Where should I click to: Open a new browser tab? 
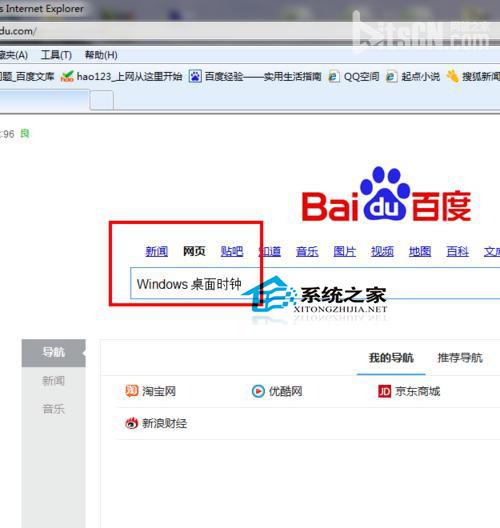tap(102, 100)
